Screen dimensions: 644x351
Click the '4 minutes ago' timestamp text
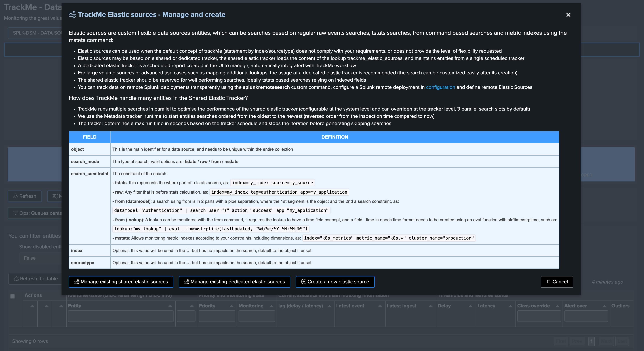click(x=607, y=282)
